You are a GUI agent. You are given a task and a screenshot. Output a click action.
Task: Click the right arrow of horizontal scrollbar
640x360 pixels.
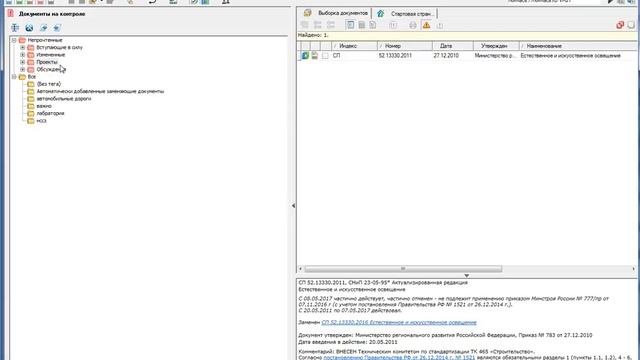click(x=633, y=269)
